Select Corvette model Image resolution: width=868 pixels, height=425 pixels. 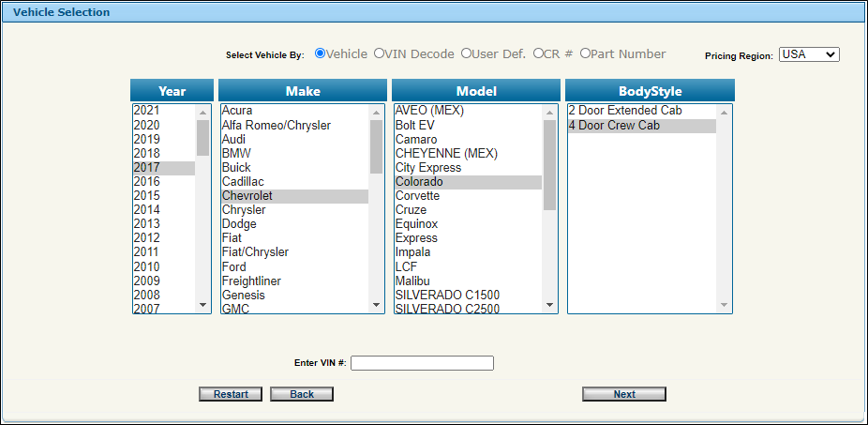(x=468, y=196)
